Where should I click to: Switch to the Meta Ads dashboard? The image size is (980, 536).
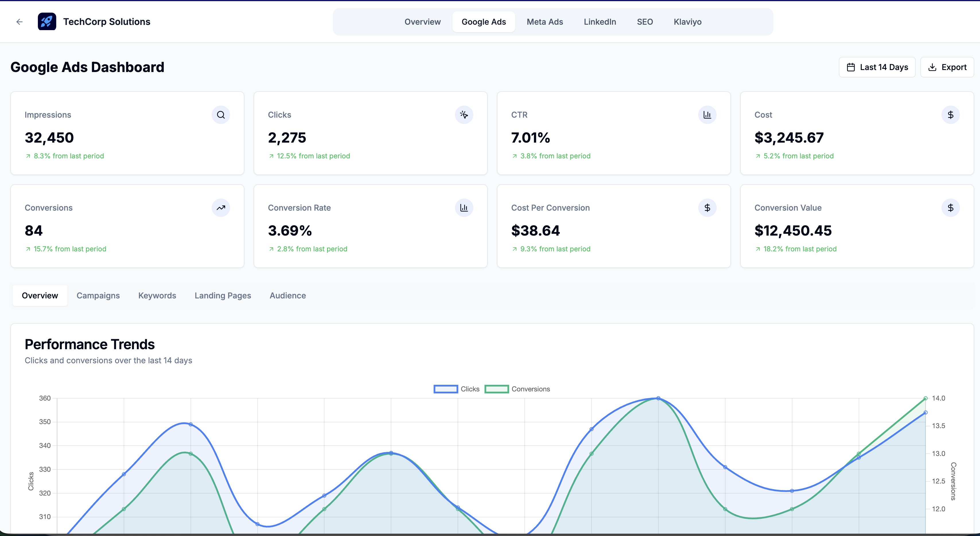click(545, 22)
